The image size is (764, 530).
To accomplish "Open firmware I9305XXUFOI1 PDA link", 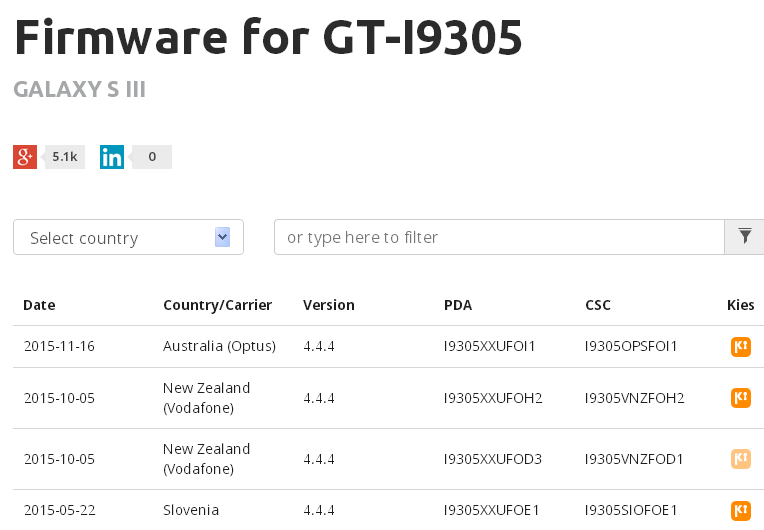I will point(490,347).
